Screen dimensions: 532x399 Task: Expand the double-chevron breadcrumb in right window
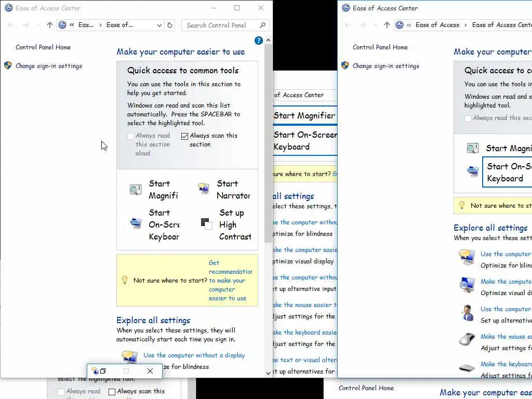pos(409,25)
